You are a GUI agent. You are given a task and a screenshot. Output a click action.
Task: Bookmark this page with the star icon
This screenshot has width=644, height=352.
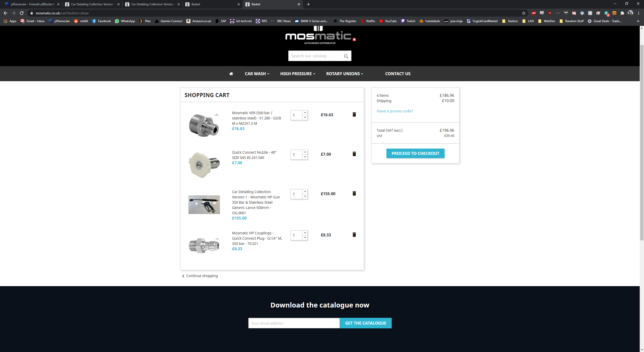coord(524,13)
